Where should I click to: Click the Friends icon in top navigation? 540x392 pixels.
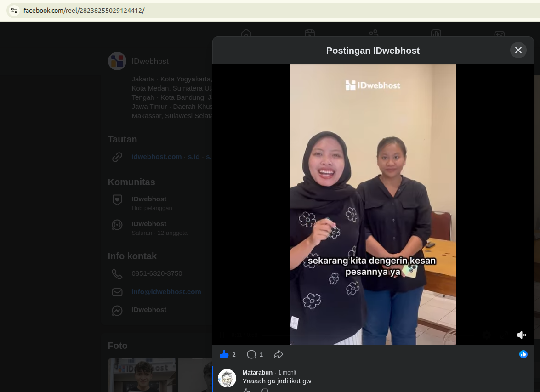pyautogui.click(x=373, y=34)
